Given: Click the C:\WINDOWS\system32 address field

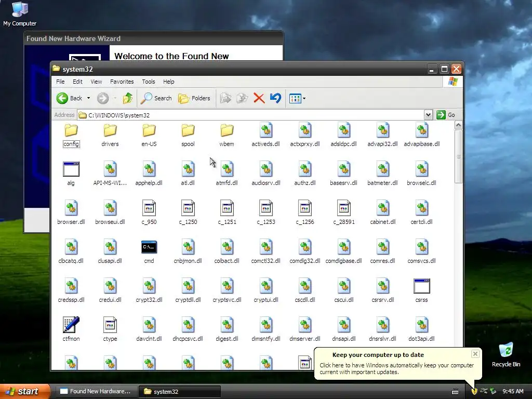Looking at the screenshot, I should click(x=250, y=115).
